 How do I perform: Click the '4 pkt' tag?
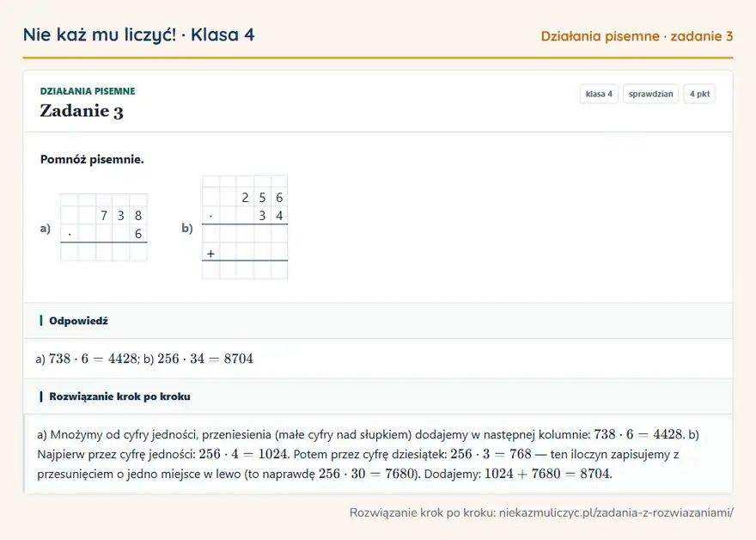[699, 94]
